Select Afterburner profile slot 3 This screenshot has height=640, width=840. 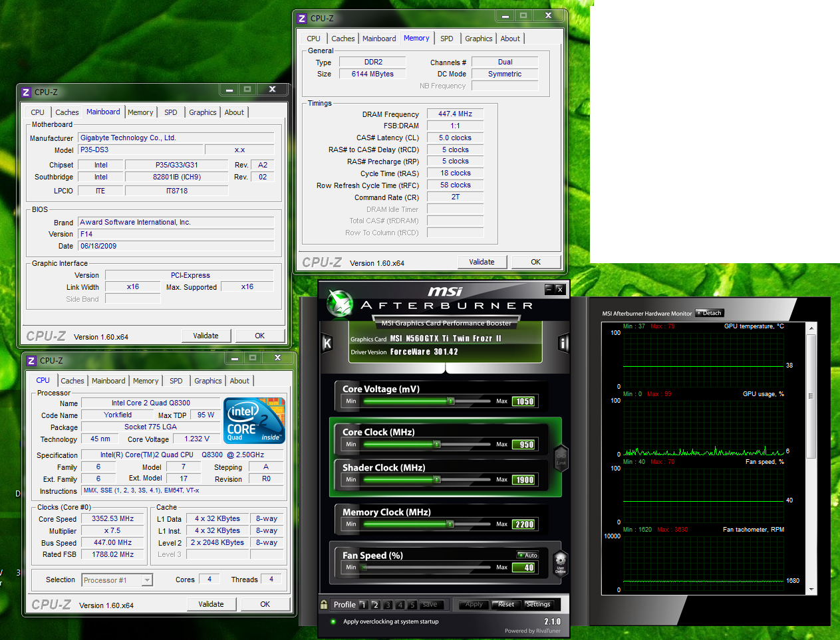tap(388, 605)
